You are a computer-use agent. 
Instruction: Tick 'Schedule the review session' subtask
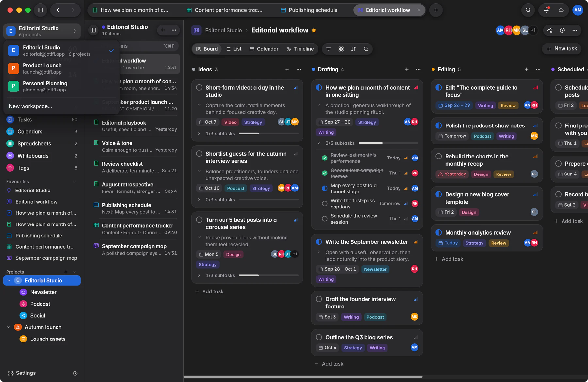click(325, 219)
